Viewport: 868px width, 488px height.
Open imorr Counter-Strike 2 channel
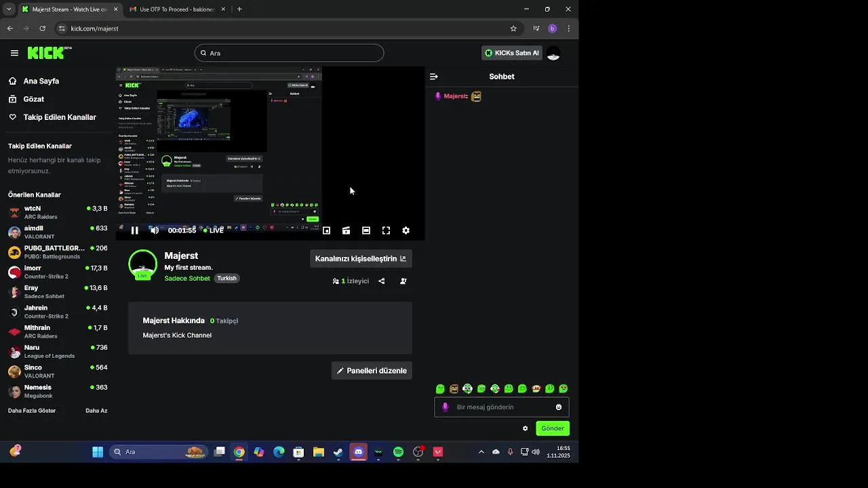pyautogui.click(x=58, y=272)
